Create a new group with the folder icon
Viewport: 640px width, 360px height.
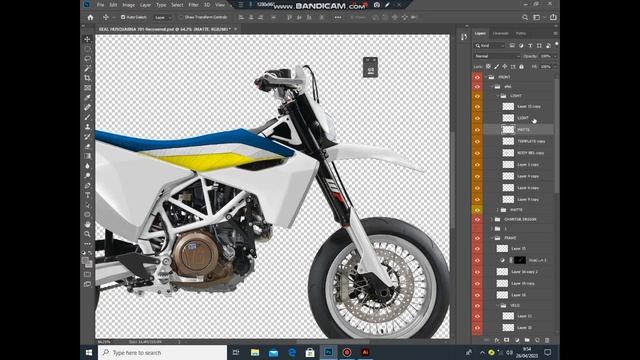[527, 340]
